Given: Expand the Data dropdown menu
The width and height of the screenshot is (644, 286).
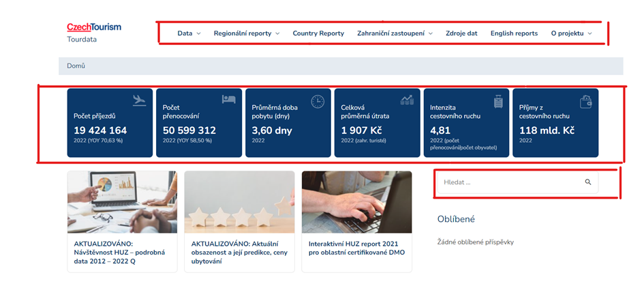Looking at the screenshot, I should [x=189, y=33].
